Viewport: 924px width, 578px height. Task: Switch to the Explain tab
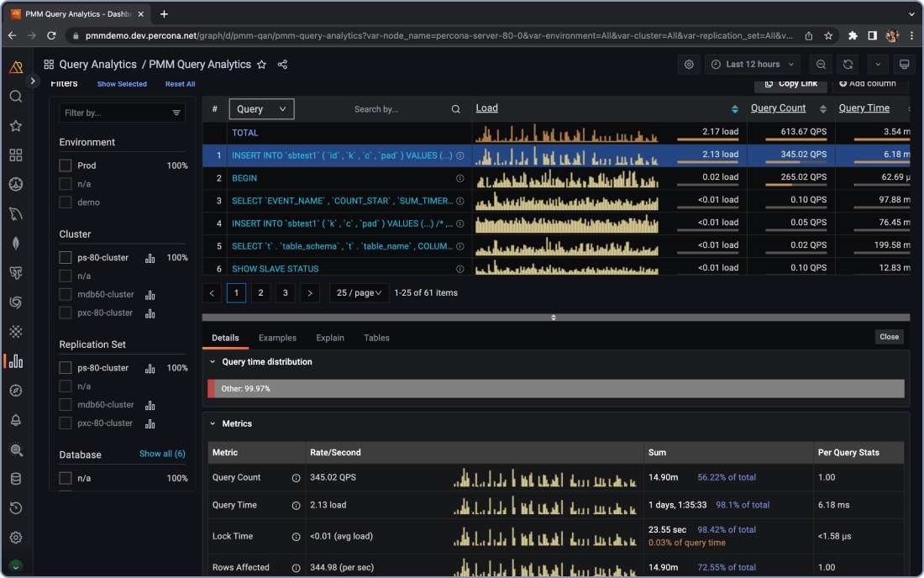click(329, 338)
